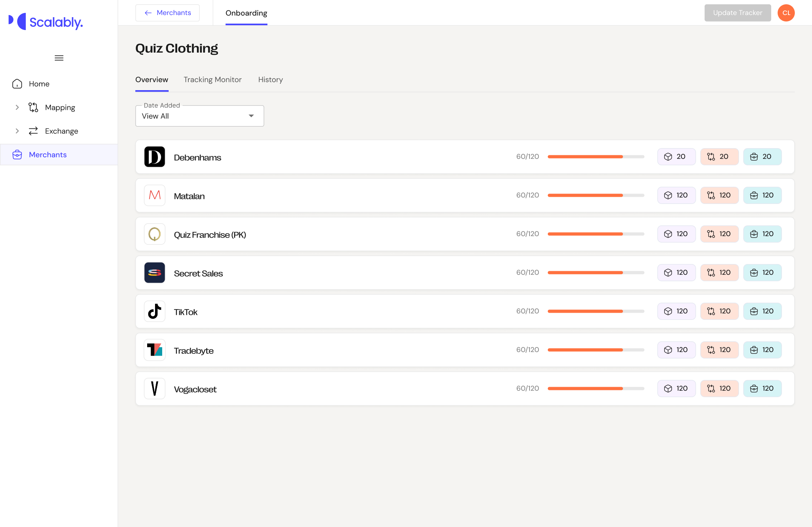Screen dimensions: 812x527
Task: Open the CL user avatar
Action: (x=786, y=13)
